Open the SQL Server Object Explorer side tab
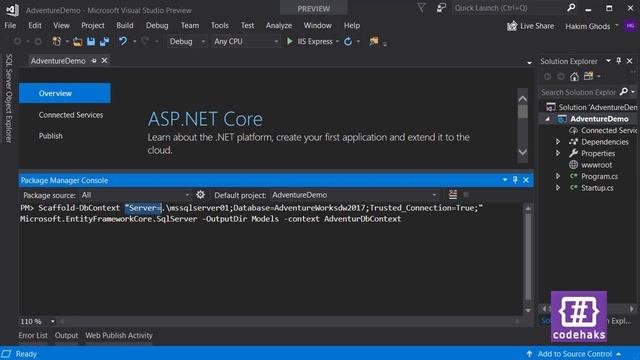 (x=9, y=98)
